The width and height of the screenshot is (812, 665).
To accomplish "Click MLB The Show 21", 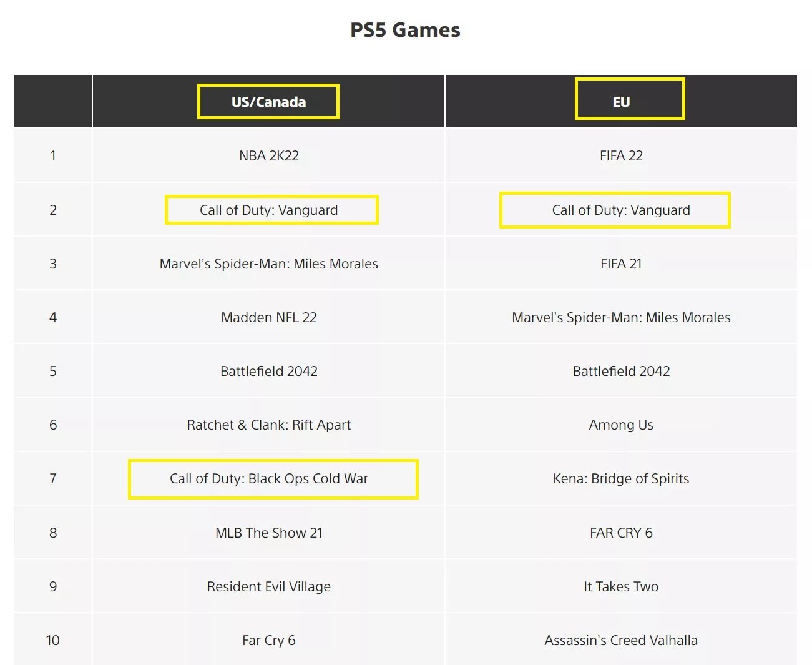I will click(269, 533).
